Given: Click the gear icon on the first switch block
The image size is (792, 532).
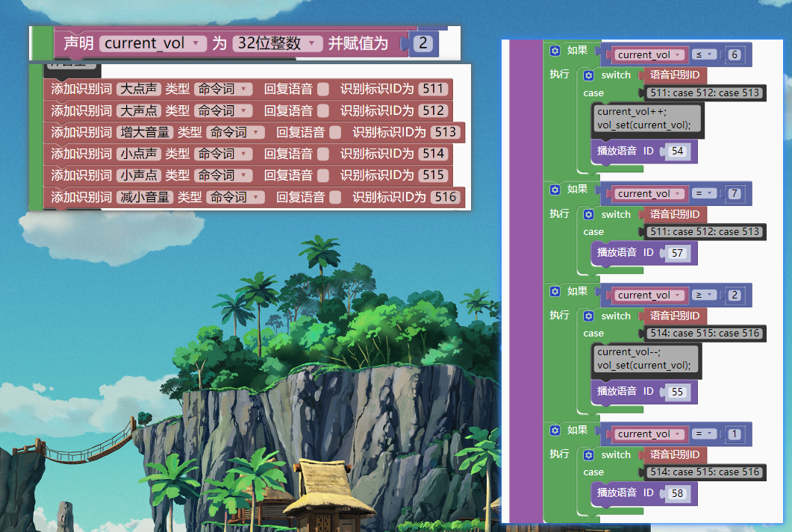Looking at the screenshot, I should pos(587,75).
